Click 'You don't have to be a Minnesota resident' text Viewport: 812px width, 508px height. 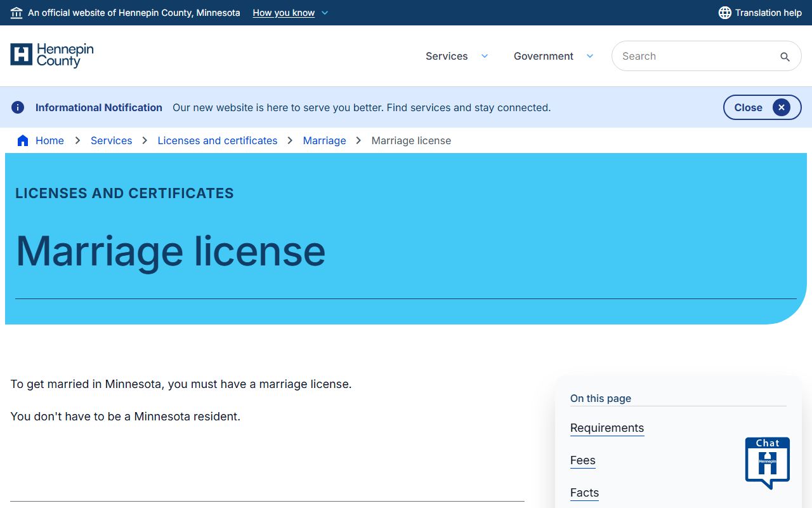coord(126,417)
